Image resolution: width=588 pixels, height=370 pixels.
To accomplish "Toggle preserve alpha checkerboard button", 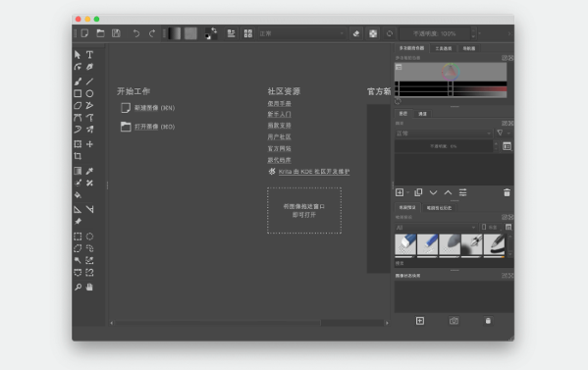I will pyautogui.click(x=373, y=33).
